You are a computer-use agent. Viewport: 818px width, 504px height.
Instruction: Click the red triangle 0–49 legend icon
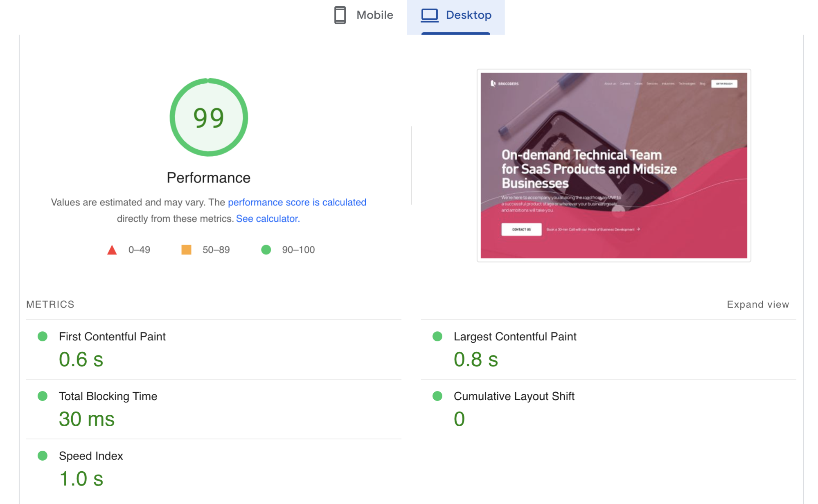(112, 250)
